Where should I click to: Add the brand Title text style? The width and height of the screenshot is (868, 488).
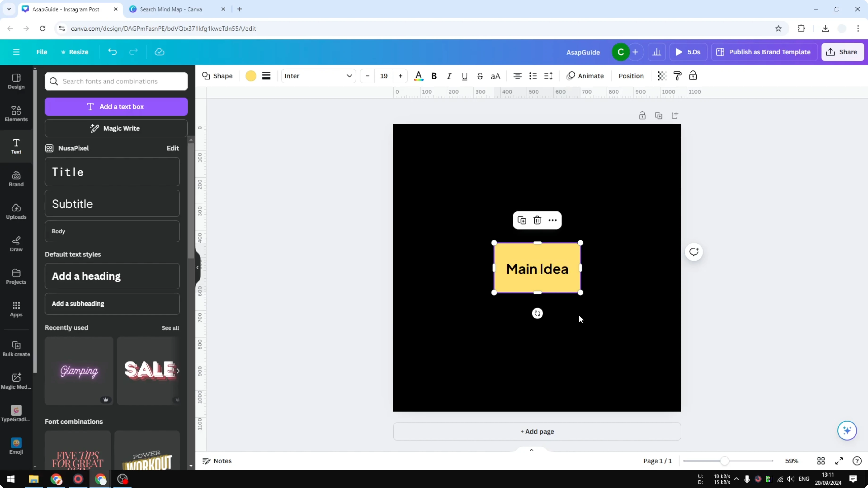pyautogui.click(x=112, y=172)
